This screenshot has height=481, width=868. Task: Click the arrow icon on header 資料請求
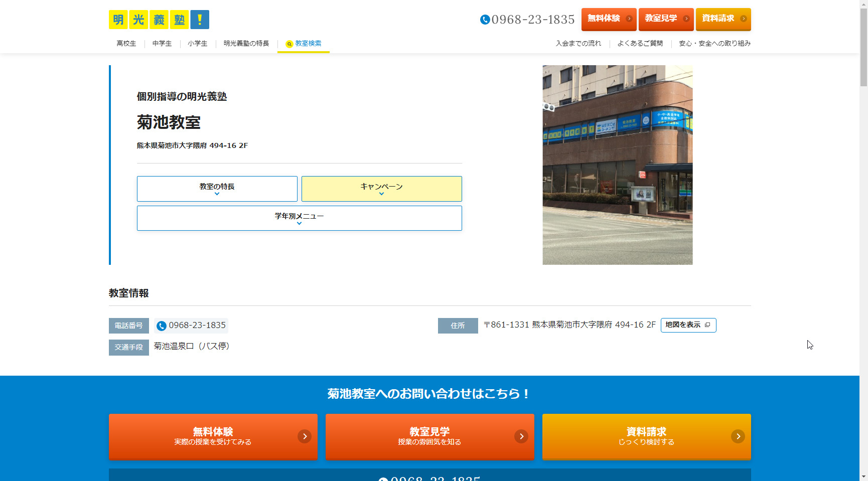coord(743,19)
